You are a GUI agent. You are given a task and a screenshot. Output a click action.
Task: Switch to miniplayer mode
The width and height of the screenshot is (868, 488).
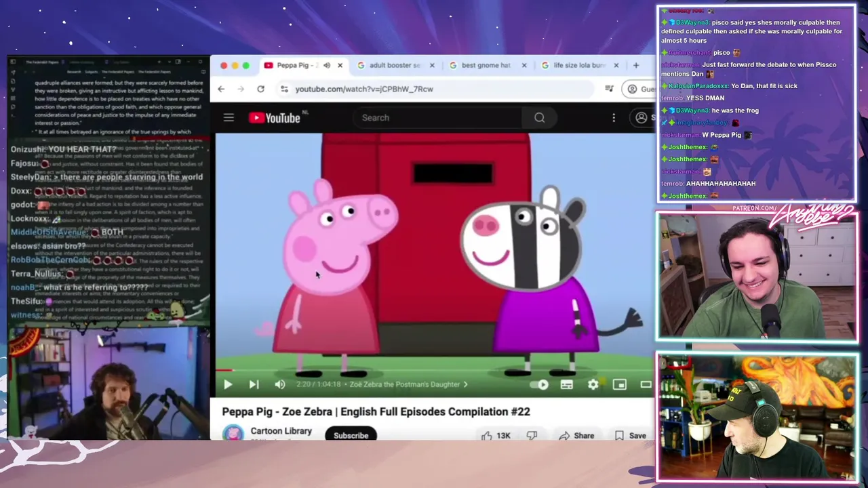[620, 384]
